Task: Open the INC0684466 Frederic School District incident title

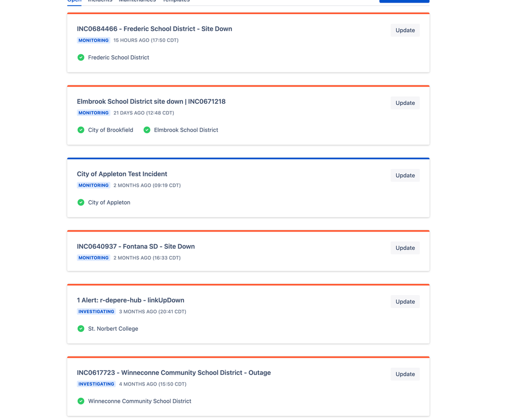Action: pos(154,29)
